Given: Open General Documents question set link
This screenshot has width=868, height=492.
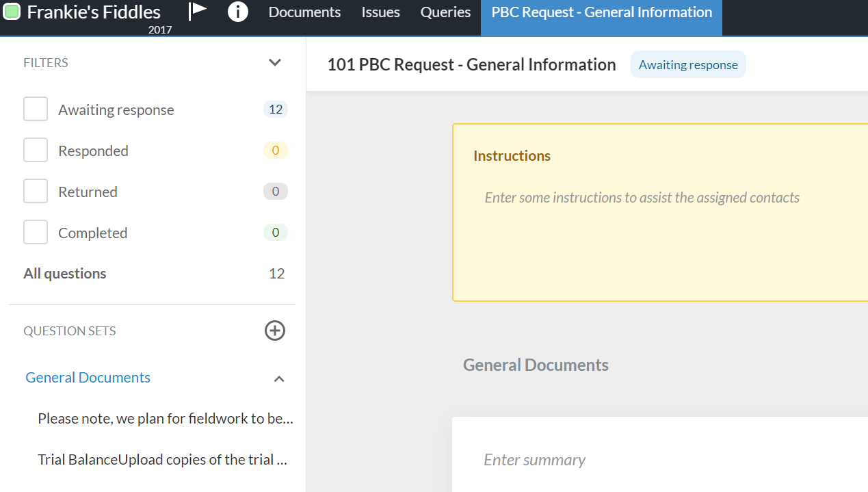Looking at the screenshot, I should pyautogui.click(x=88, y=378).
